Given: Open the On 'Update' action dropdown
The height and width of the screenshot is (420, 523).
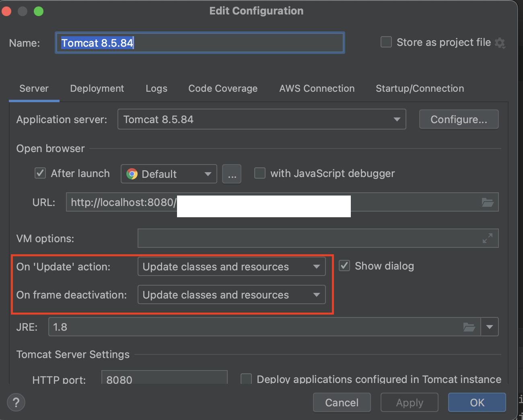Looking at the screenshot, I should (x=232, y=267).
